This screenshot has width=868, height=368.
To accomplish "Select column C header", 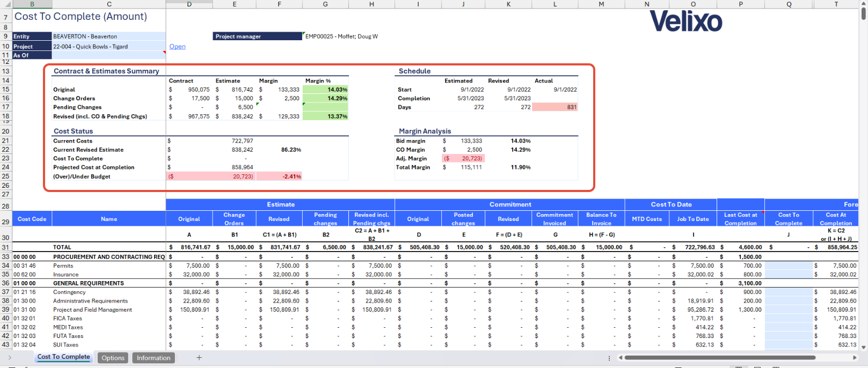I will click(109, 4).
